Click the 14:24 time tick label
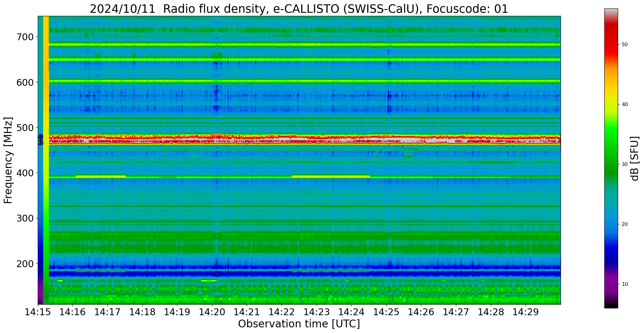The image size is (644, 333). point(352,312)
